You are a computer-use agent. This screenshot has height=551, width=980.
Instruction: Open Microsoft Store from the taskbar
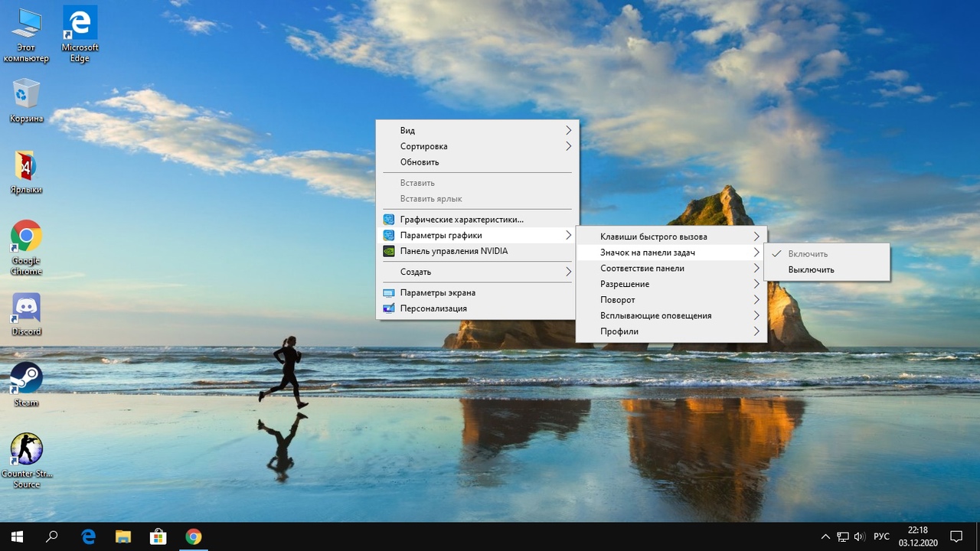pyautogui.click(x=158, y=536)
